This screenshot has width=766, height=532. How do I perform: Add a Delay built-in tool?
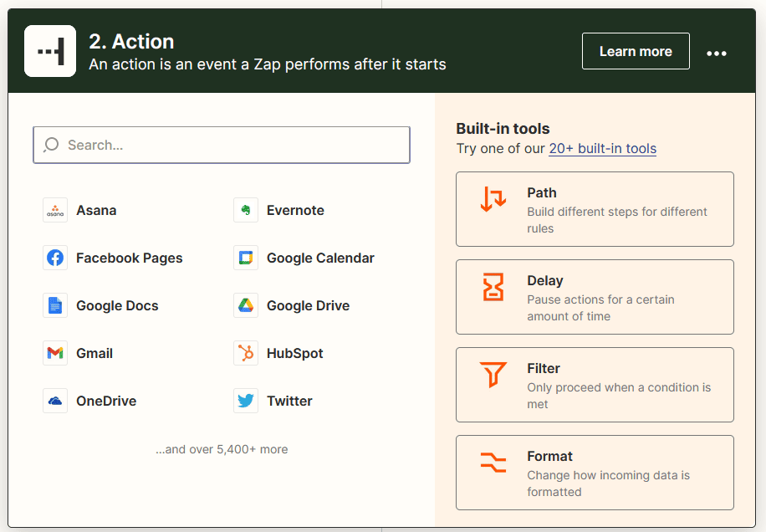(x=595, y=297)
